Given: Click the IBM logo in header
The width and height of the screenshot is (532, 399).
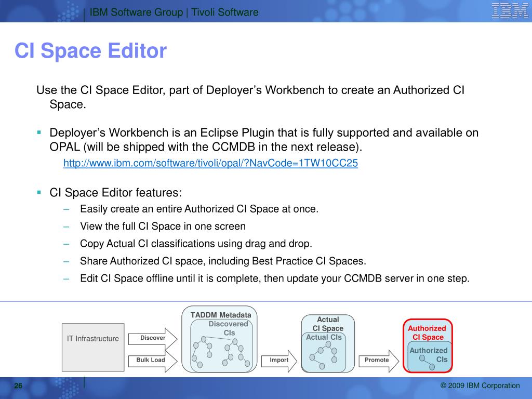Looking at the screenshot, I should [x=510, y=10].
